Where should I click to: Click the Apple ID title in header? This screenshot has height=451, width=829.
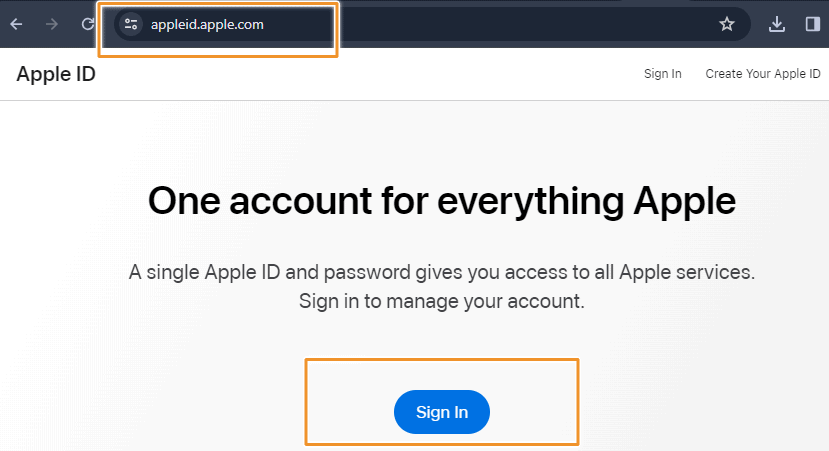pyautogui.click(x=56, y=73)
